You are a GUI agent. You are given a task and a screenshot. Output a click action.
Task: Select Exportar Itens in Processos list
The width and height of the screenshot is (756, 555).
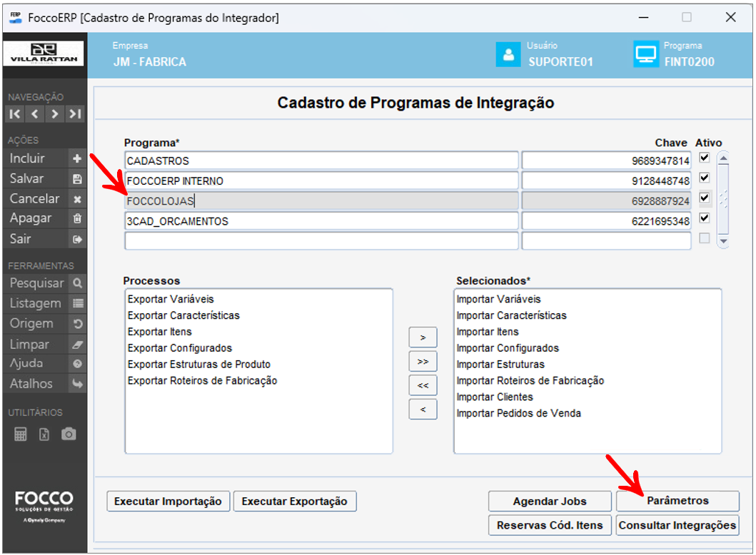point(160,332)
